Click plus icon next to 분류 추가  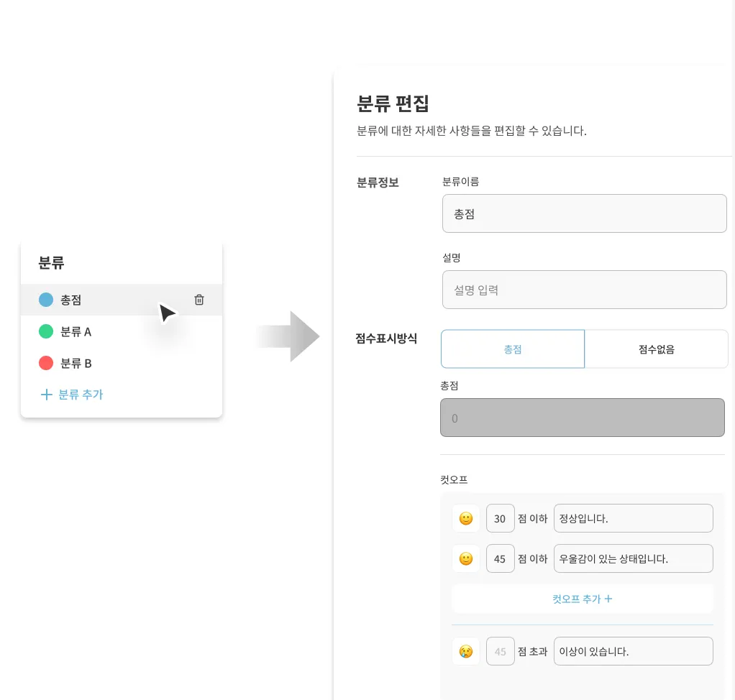coord(47,395)
